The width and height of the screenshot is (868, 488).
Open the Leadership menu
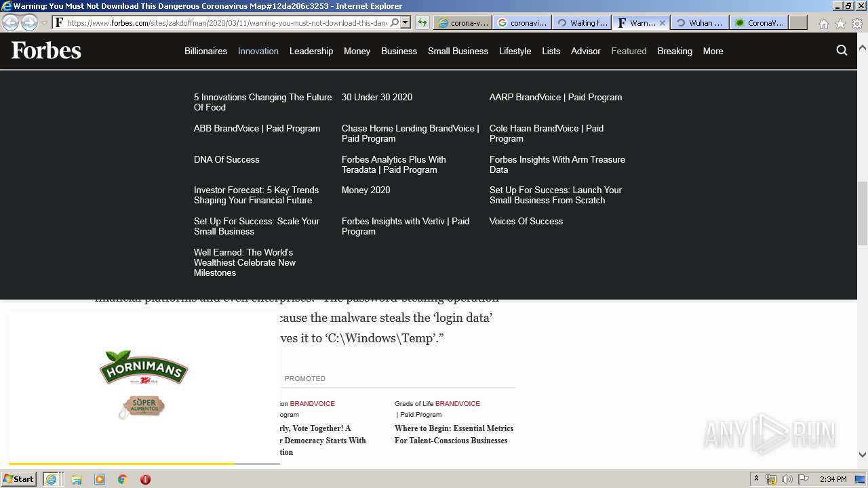click(311, 51)
